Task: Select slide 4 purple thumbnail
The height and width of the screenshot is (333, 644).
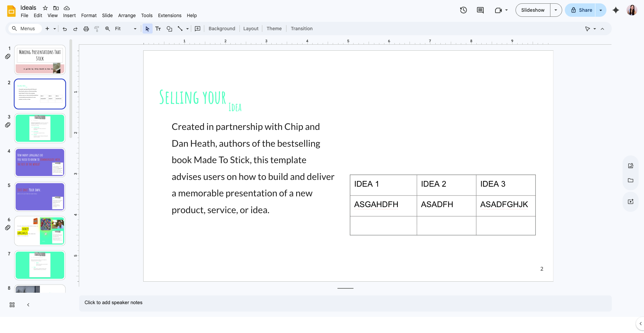Action: click(x=40, y=162)
